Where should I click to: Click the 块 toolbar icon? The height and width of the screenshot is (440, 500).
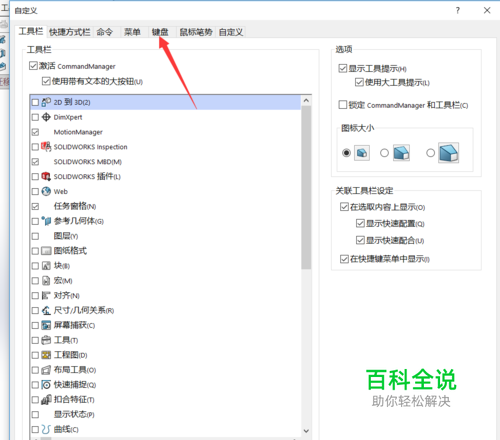[x=46, y=266]
